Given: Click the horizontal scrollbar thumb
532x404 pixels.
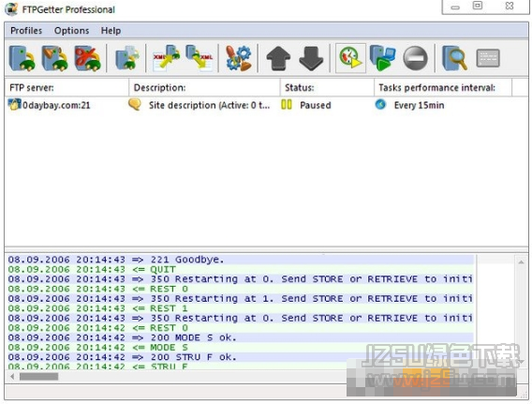Looking at the screenshot, I should pos(38,377).
